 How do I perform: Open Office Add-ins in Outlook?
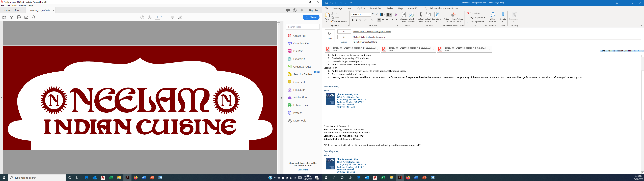click(x=493, y=17)
